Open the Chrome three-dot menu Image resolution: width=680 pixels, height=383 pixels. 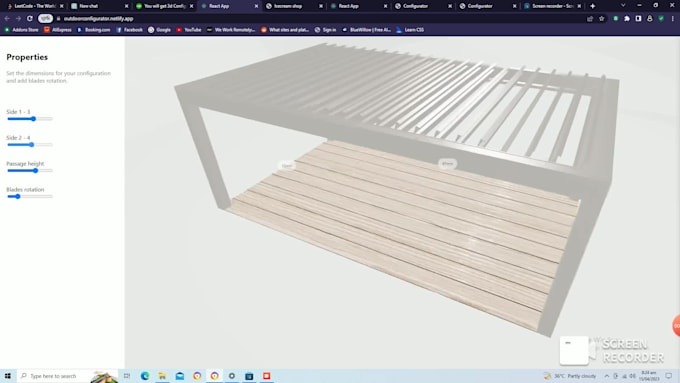673,19
